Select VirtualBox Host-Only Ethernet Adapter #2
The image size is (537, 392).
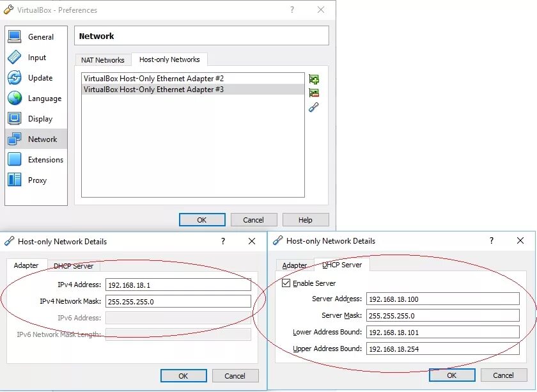click(193, 79)
